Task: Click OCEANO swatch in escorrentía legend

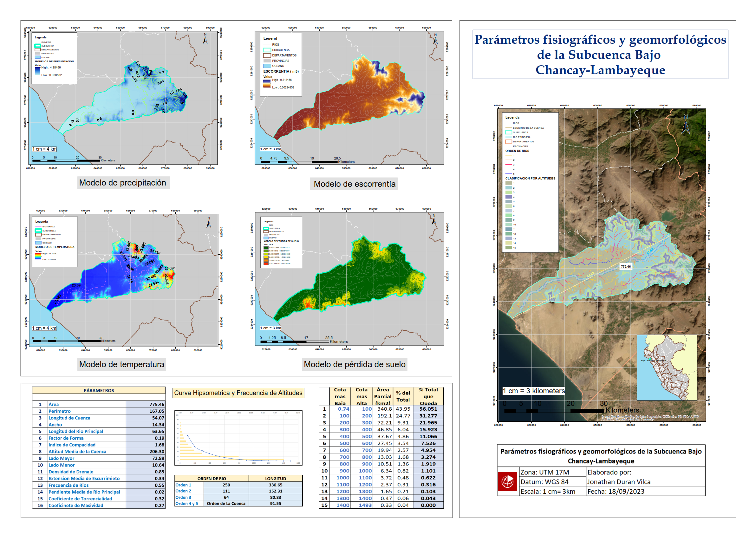Action: (267, 66)
